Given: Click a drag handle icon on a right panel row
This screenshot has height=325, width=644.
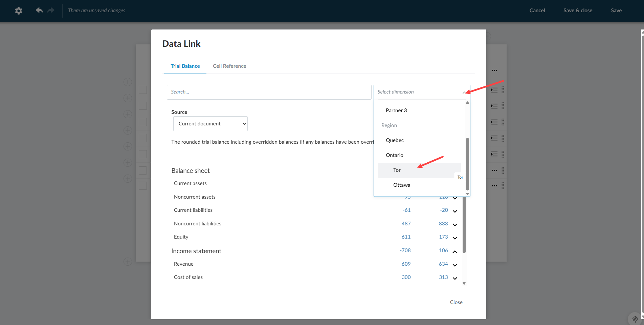Looking at the screenshot, I should tap(502, 89).
